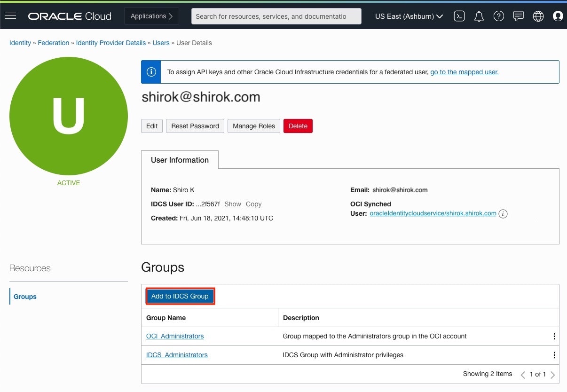Open the hamburger navigation menu
The height and width of the screenshot is (392, 567).
pyautogui.click(x=10, y=16)
